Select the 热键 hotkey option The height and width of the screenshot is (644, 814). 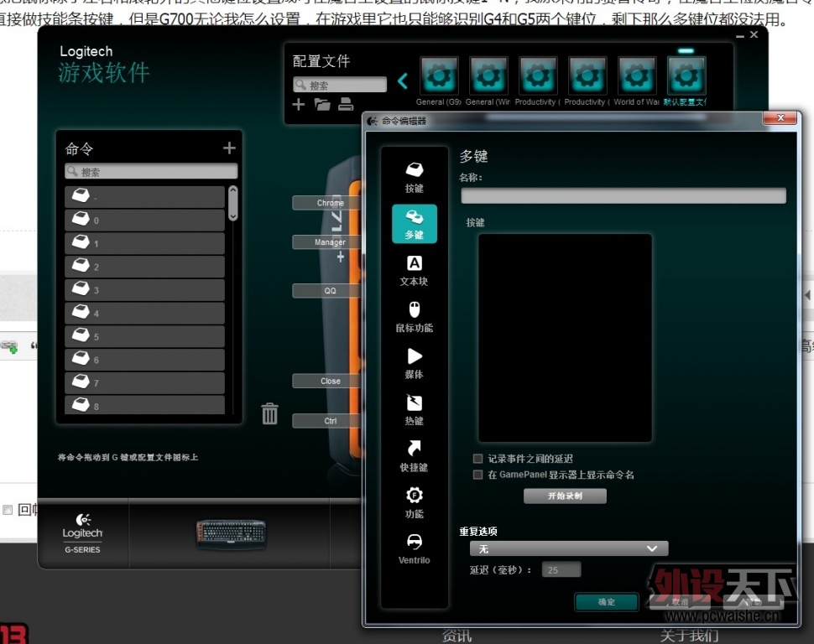pos(414,409)
